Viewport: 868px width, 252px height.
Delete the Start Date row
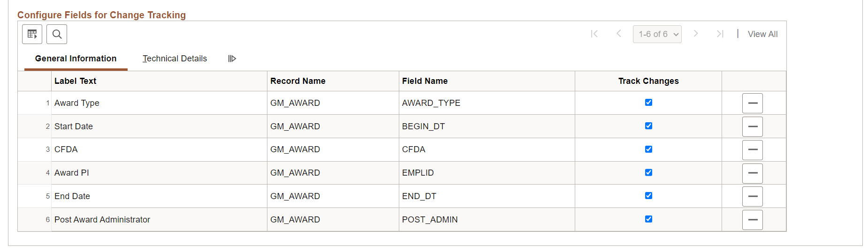tap(752, 126)
